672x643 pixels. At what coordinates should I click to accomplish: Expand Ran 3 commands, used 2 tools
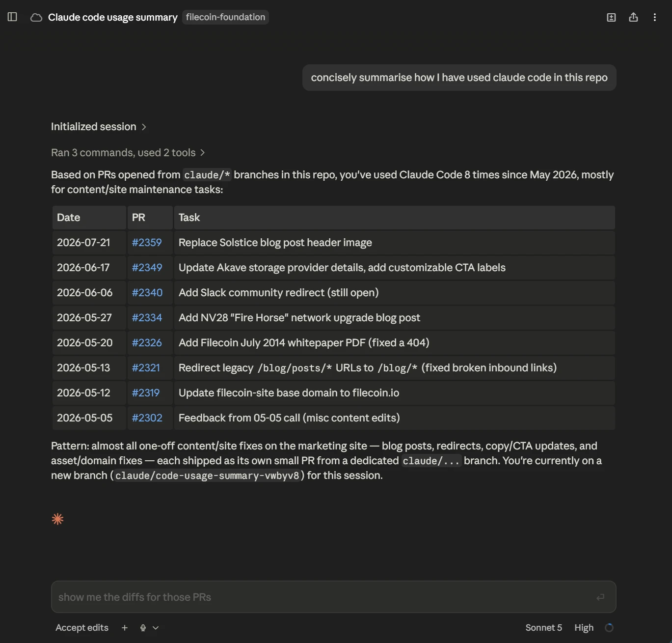click(128, 153)
